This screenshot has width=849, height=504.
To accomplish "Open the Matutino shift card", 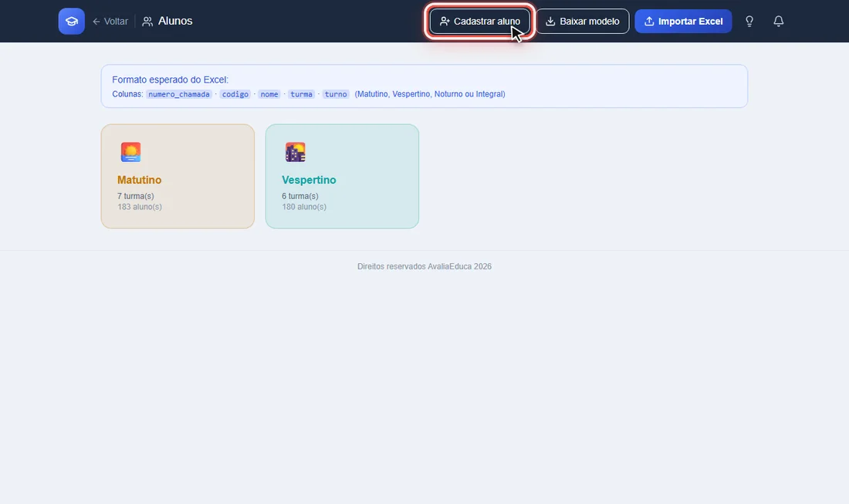I will tap(178, 177).
